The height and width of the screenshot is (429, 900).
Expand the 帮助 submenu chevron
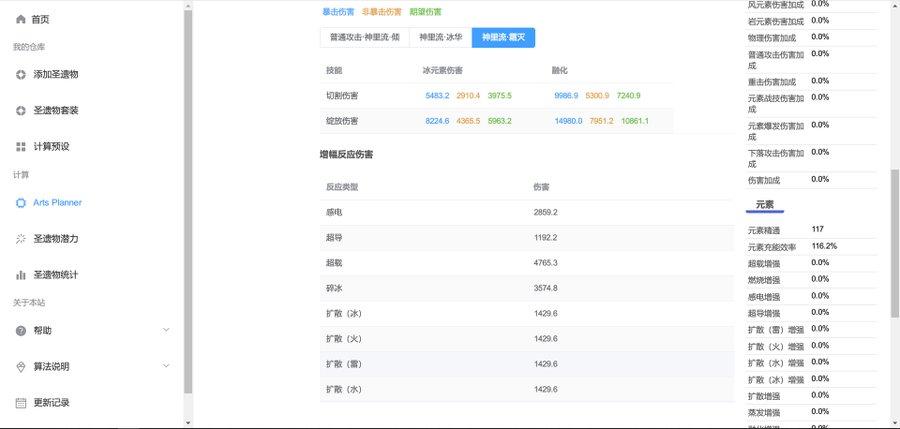tap(166, 330)
